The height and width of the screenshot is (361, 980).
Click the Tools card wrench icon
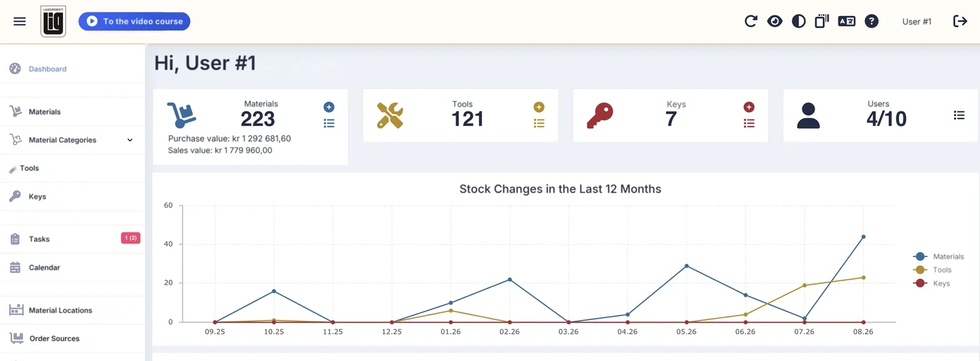pyautogui.click(x=390, y=115)
